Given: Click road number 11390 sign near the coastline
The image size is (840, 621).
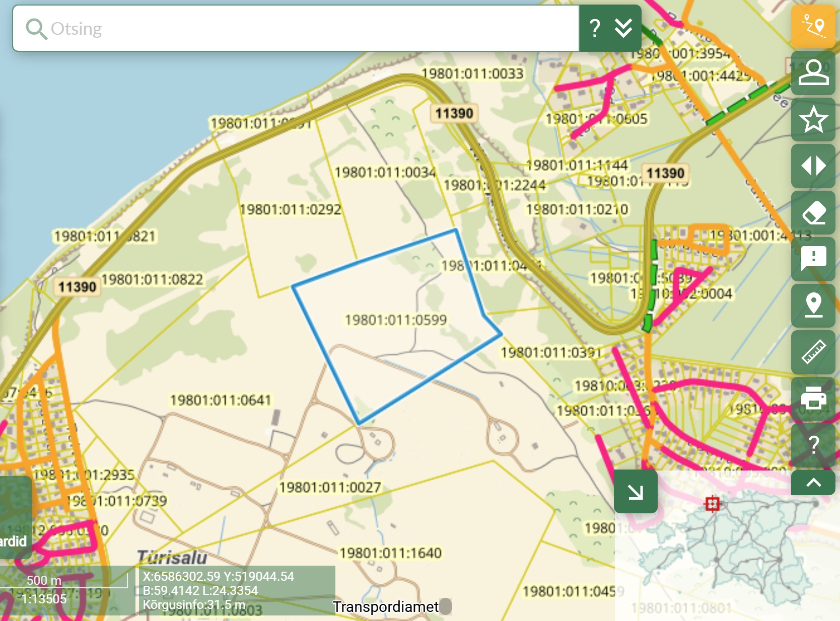Looking at the screenshot, I should 77,287.
